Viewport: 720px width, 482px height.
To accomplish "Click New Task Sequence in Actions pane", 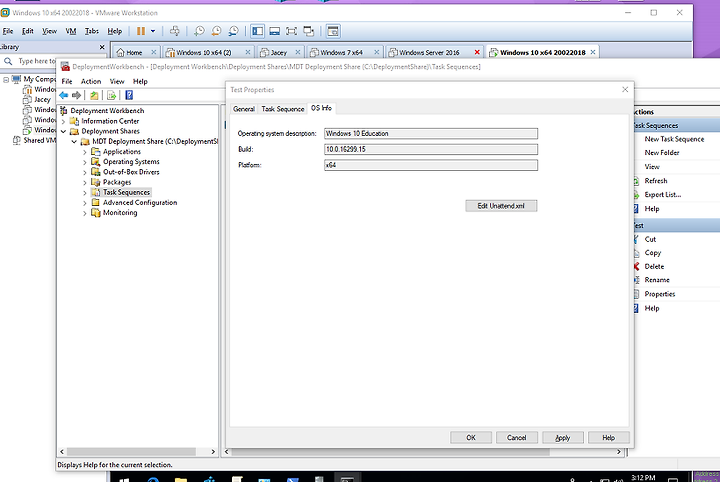I will 674,139.
